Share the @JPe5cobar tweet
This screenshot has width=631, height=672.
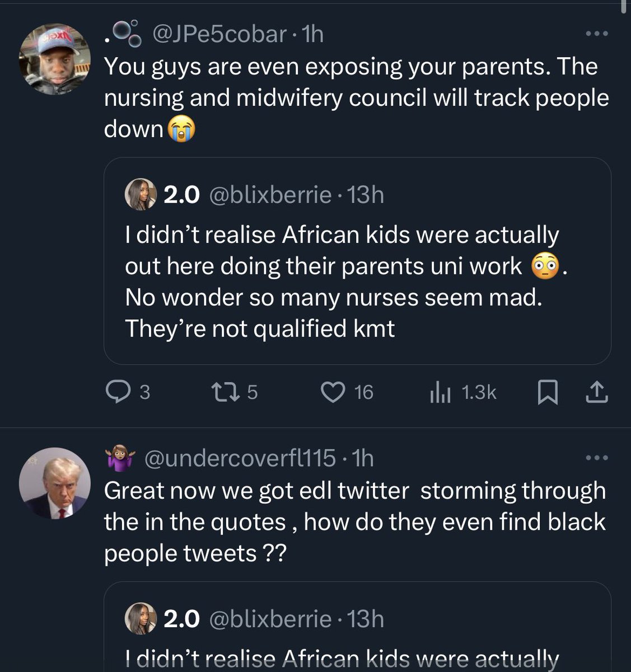[596, 393]
